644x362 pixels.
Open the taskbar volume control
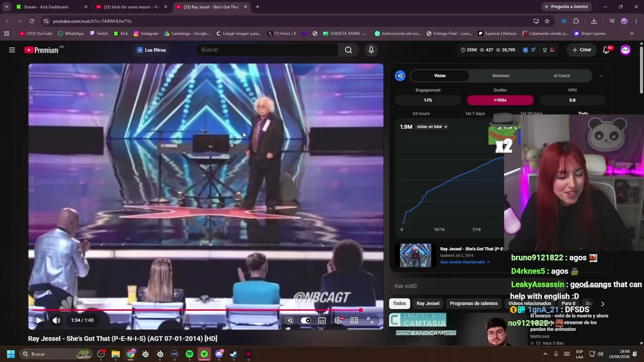point(600,354)
